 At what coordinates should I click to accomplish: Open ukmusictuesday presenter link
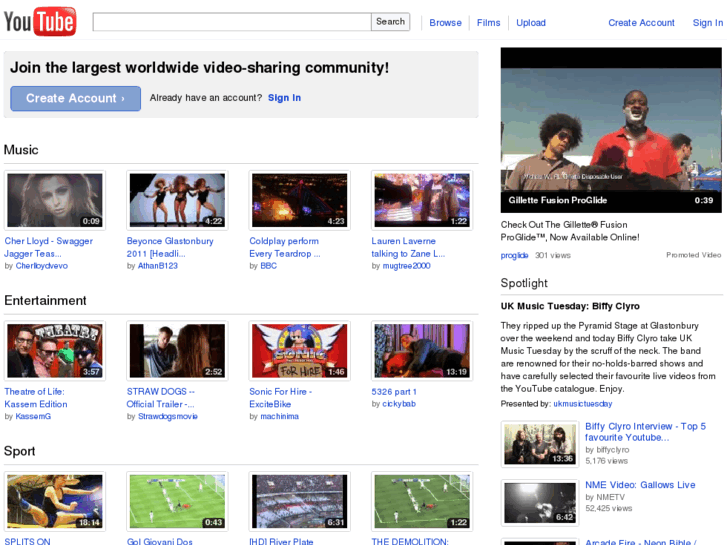pos(583,404)
